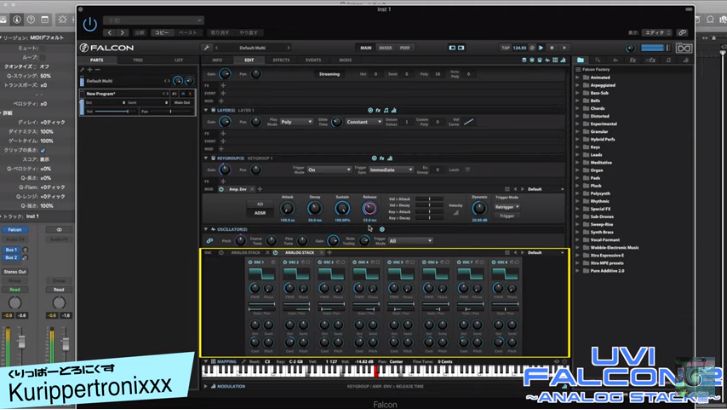Screen dimensions: 727x410
Task: Open the Trigger Mode On dropdown
Action: click(x=329, y=170)
